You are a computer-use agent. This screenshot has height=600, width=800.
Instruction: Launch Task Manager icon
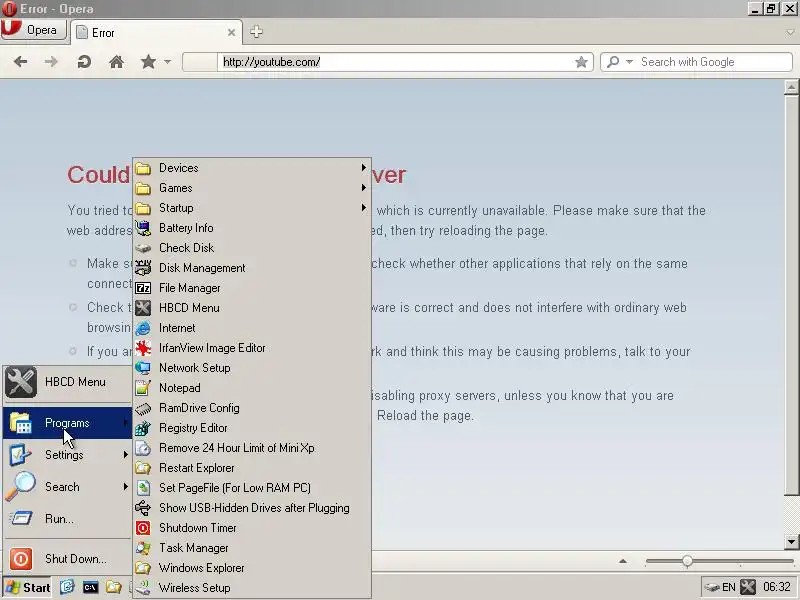click(143, 548)
